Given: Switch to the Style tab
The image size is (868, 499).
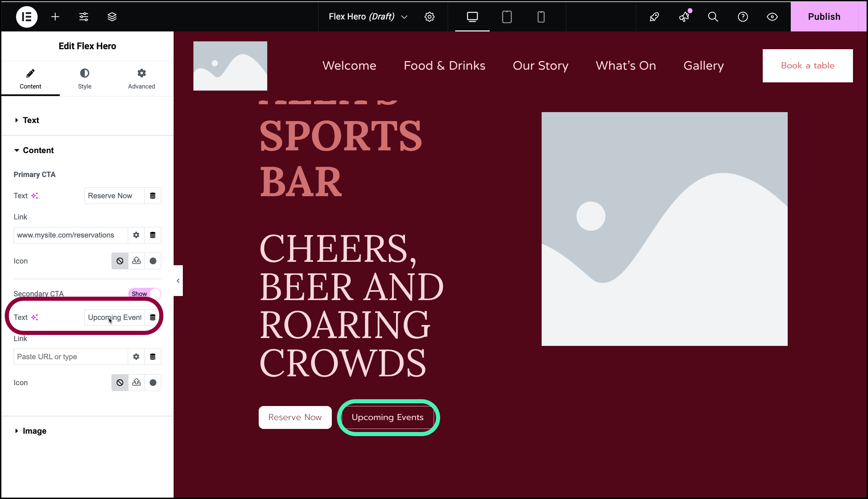Looking at the screenshot, I should tap(85, 79).
